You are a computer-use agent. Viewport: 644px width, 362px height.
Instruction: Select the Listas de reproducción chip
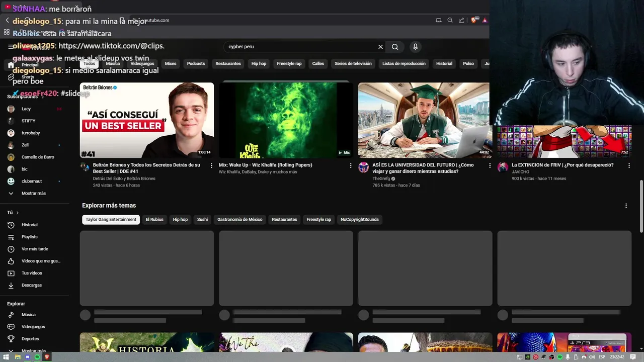pos(404,64)
